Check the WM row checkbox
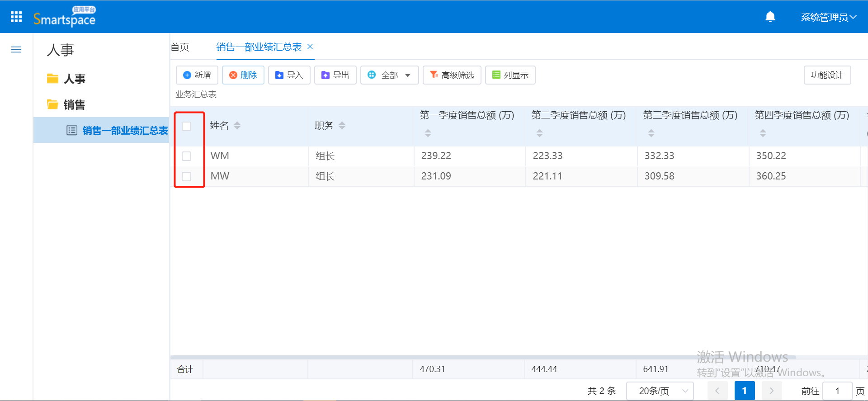 click(x=187, y=156)
